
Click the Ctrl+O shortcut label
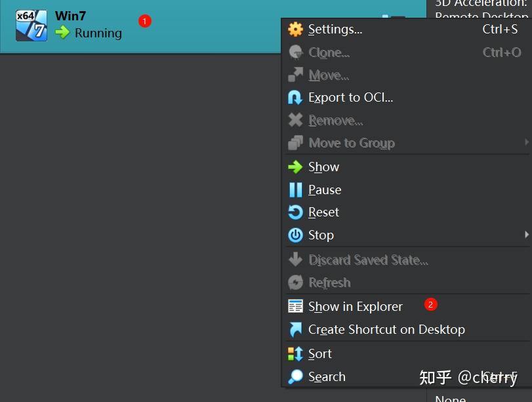[502, 52]
